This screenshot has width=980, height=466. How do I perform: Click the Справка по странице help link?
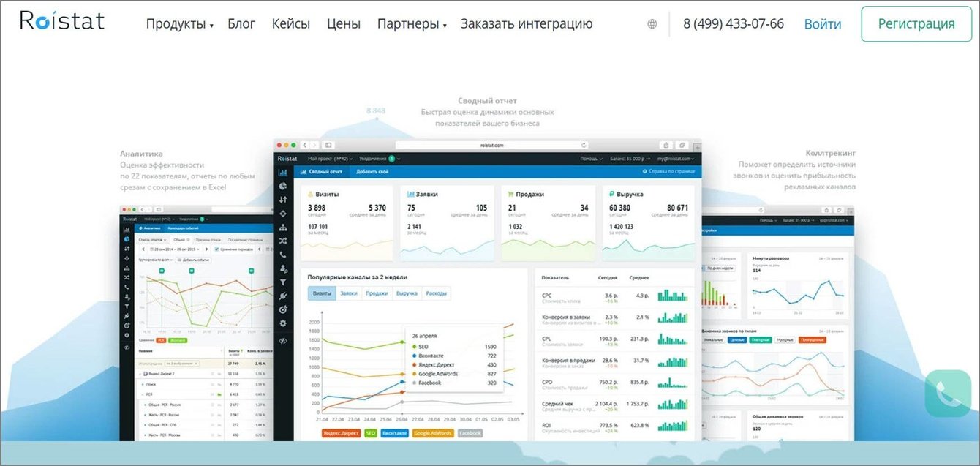(668, 172)
